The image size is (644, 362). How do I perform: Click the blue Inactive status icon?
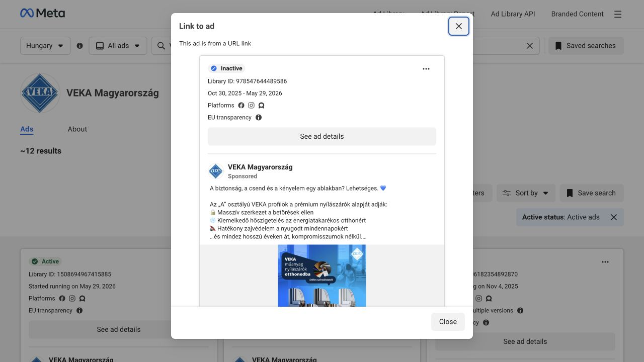214,68
